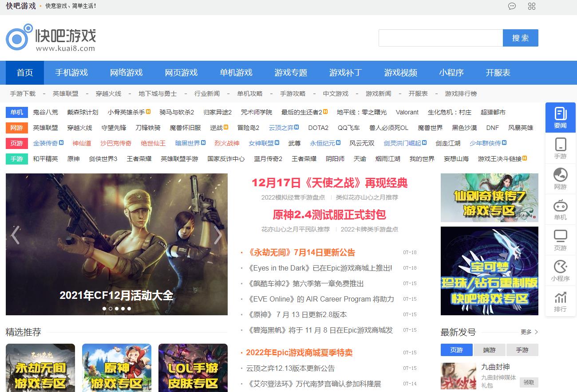Open 2022年Epic游戏商城夏季特卖 article

click(x=300, y=353)
